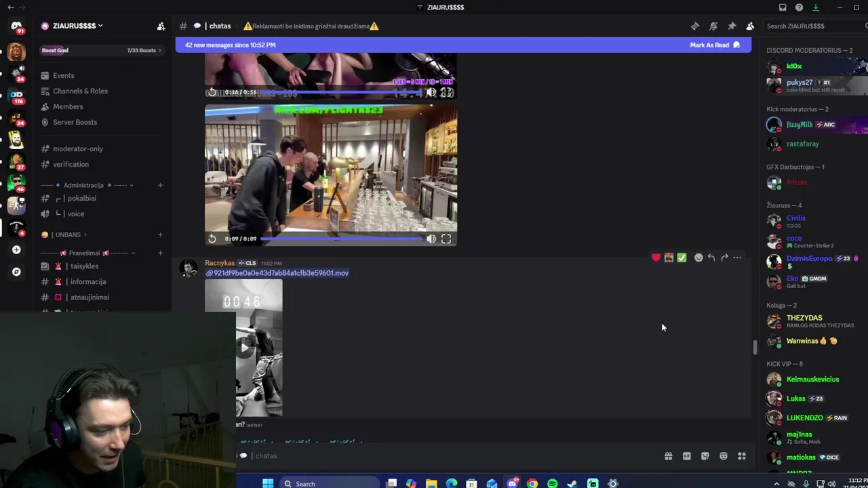Click Mark As Read button
Image resolution: width=868 pixels, height=488 pixels.
point(715,45)
